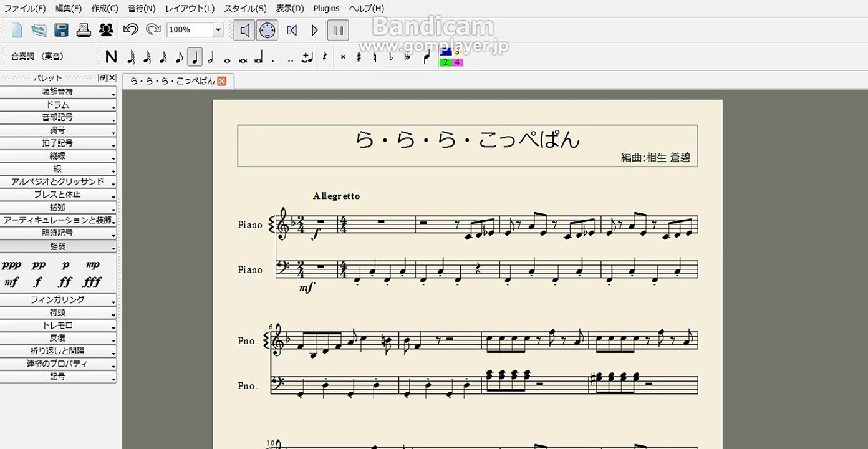868x449 pixels.
Task: Open the zoom percentage dropdown
Action: pos(218,30)
